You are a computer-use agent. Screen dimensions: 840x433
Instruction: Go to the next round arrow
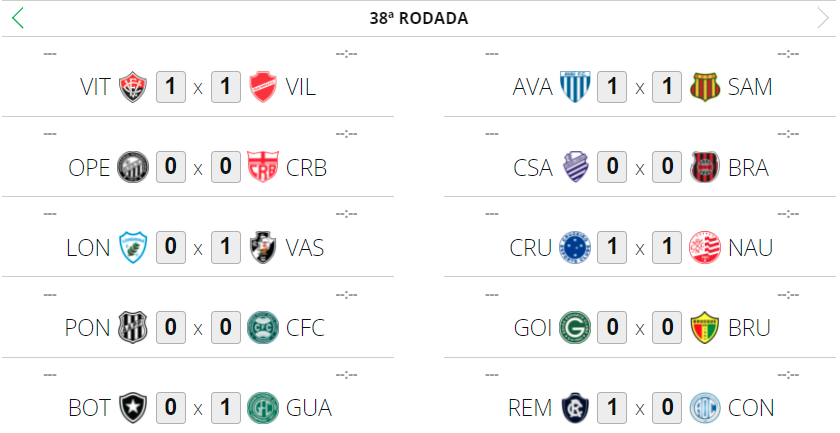(822, 17)
